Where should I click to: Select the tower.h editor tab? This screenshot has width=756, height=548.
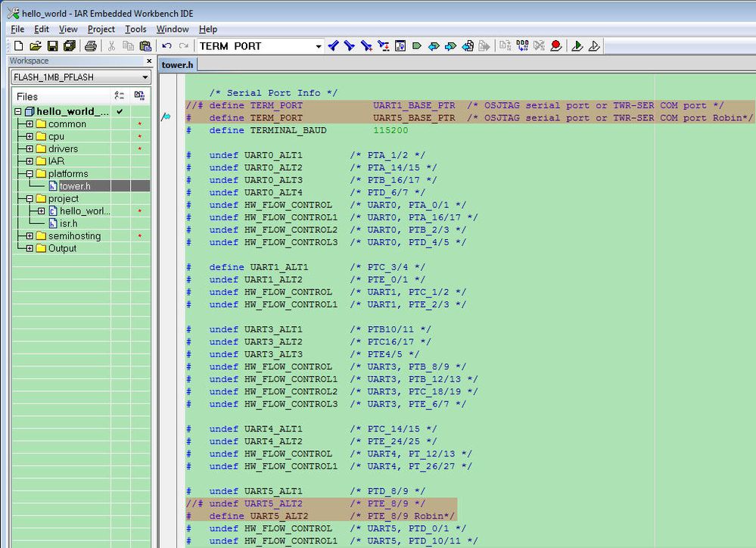click(177, 64)
